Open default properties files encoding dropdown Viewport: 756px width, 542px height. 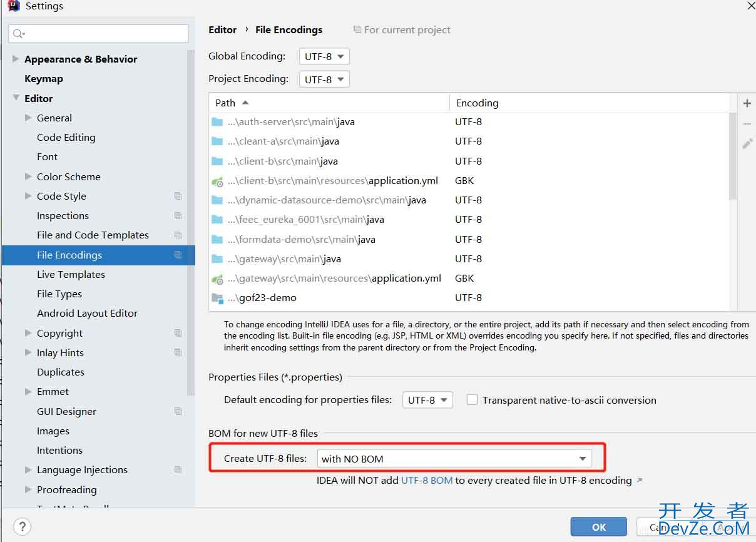point(427,400)
